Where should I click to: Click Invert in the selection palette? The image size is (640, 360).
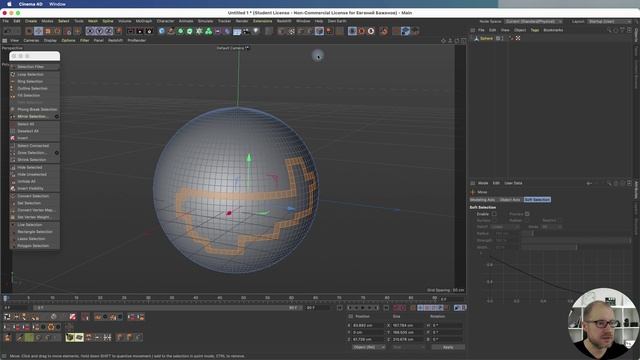click(x=22, y=138)
